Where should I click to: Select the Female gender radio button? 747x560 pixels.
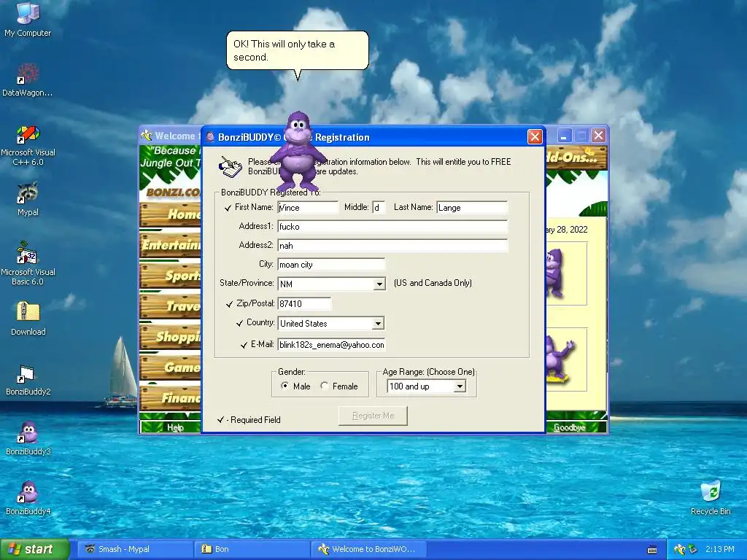click(325, 386)
